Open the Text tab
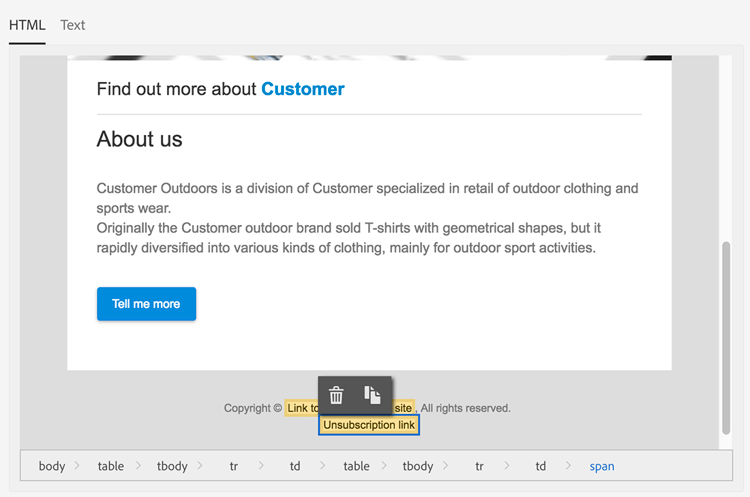Viewport: 750px width, 497px height. 73,25
